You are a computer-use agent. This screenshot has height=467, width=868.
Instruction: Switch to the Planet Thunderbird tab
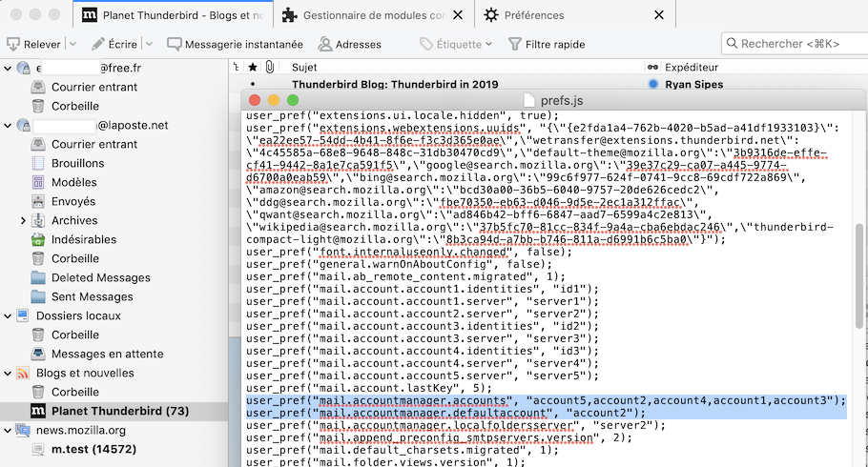click(174, 15)
